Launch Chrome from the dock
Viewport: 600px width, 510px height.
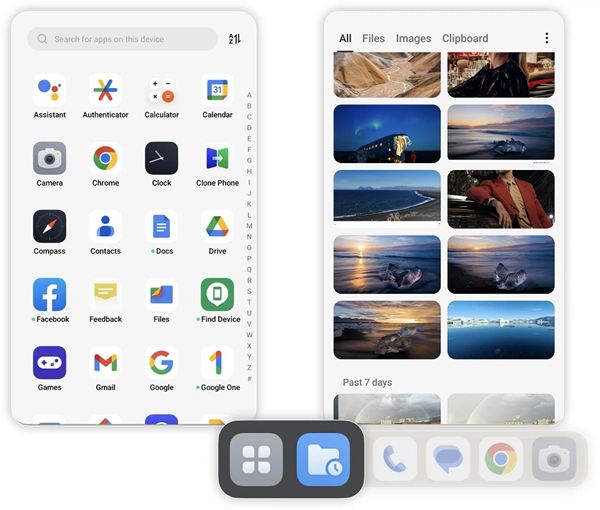(501, 459)
